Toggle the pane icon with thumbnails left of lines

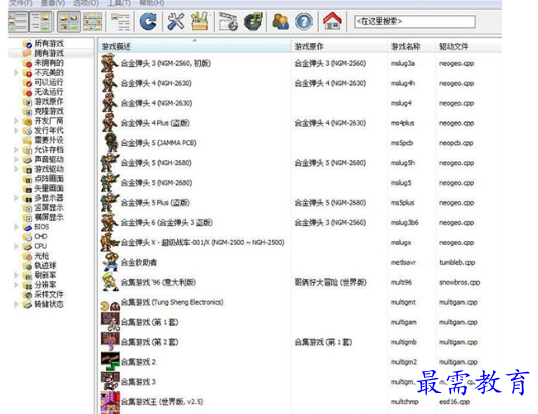point(18,22)
